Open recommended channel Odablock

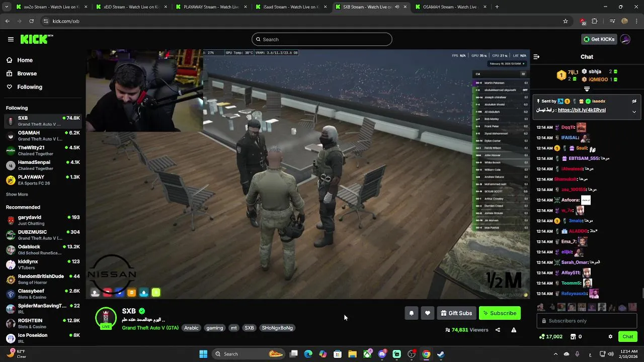pyautogui.click(x=43, y=250)
